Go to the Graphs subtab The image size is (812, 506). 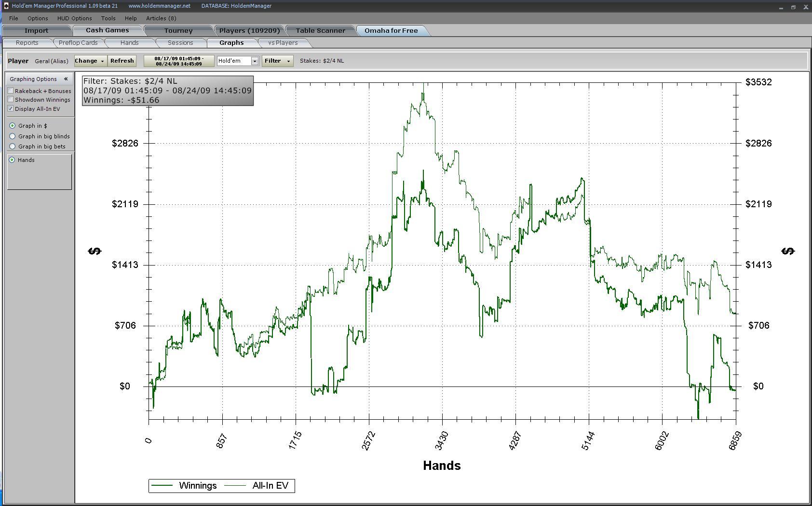click(x=231, y=43)
